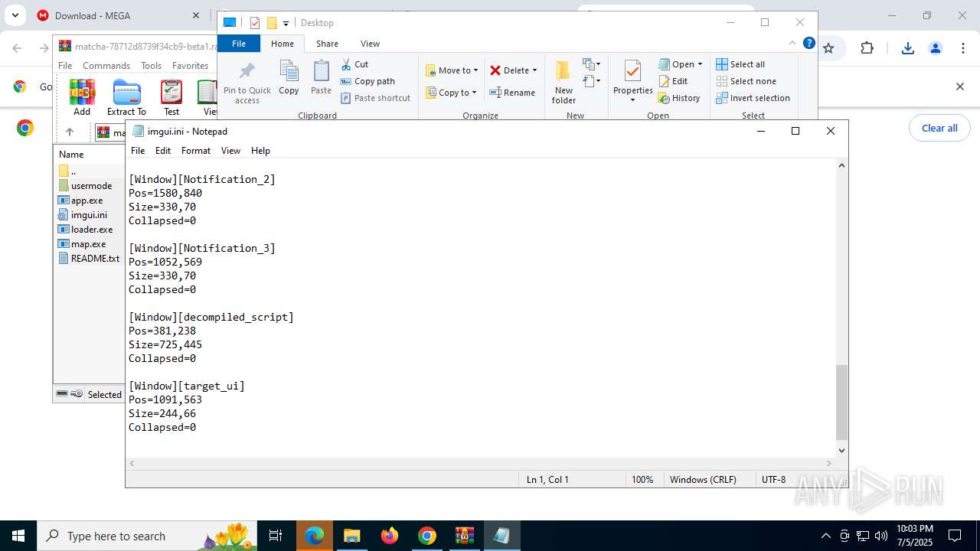Viewport: 980px width, 551px height.
Task: Select app.exe in WinRAR list
Action: click(87, 201)
